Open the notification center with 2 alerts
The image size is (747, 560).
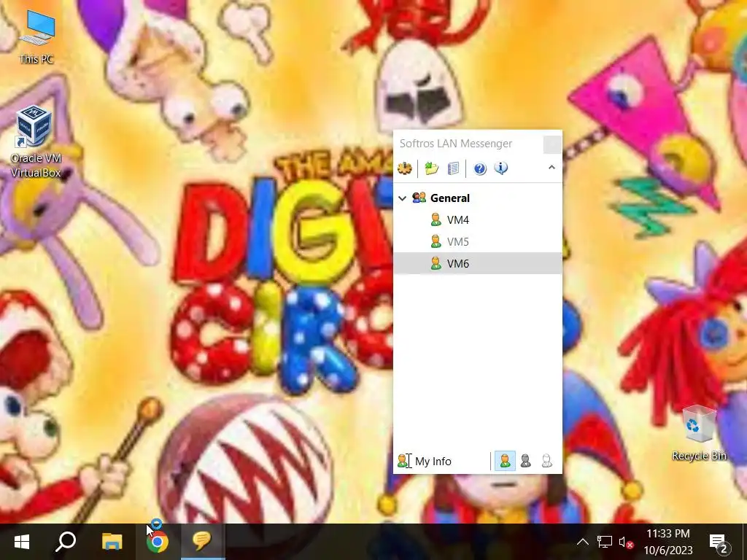[719, 542]
